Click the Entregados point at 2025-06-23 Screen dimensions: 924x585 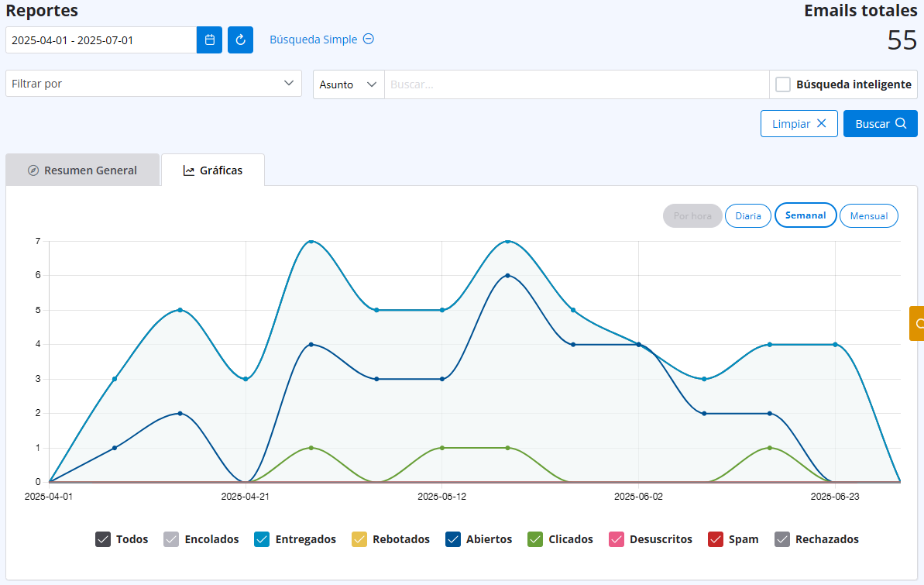[x=835, y=344]
